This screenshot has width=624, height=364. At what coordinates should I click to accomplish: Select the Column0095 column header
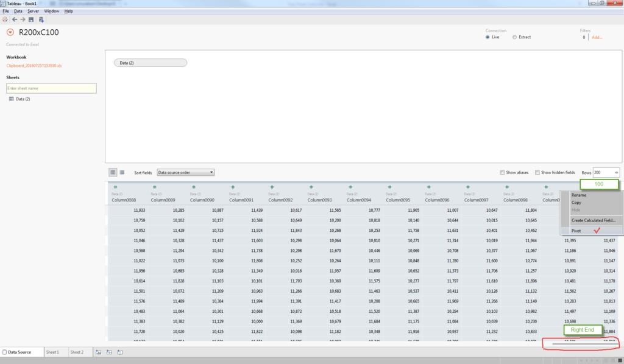[398, 200]
